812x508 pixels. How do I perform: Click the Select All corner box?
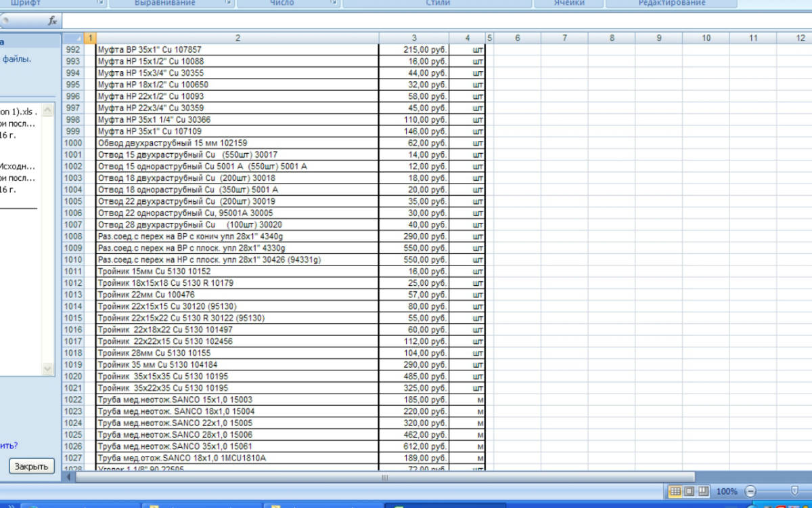(x=73, y=38)
